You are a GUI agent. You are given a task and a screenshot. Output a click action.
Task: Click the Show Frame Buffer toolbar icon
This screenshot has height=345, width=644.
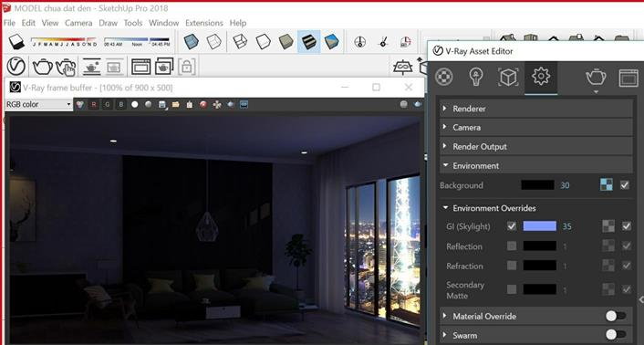click(140, 67)
